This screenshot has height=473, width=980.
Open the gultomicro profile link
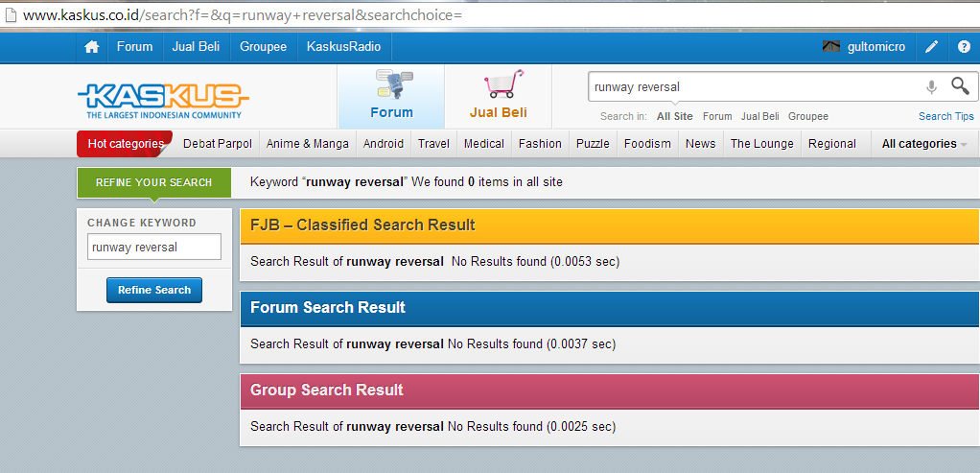click(x=876, y=47)
